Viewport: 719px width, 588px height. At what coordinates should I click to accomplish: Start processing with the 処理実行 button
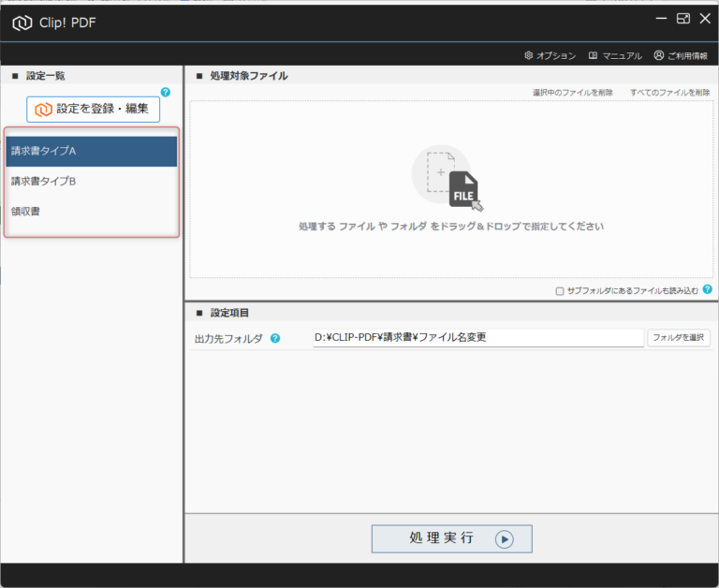[451, 538]
